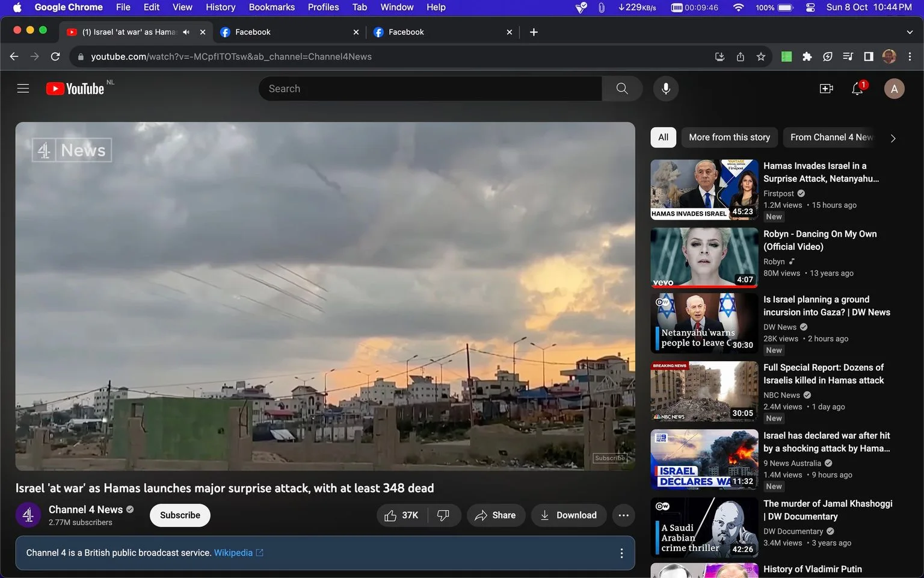Open Channel 4 News channel name link
Viewport: 924px width, 578px height.
(85, 509)
